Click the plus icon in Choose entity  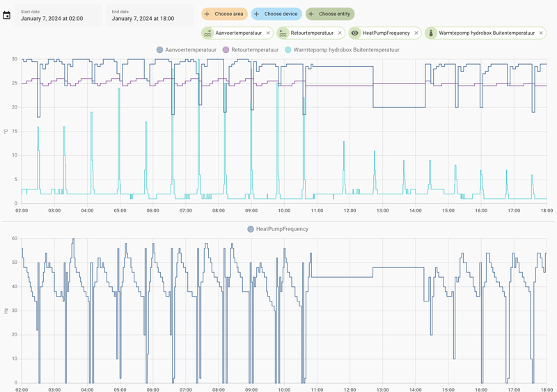click(311, 14)
